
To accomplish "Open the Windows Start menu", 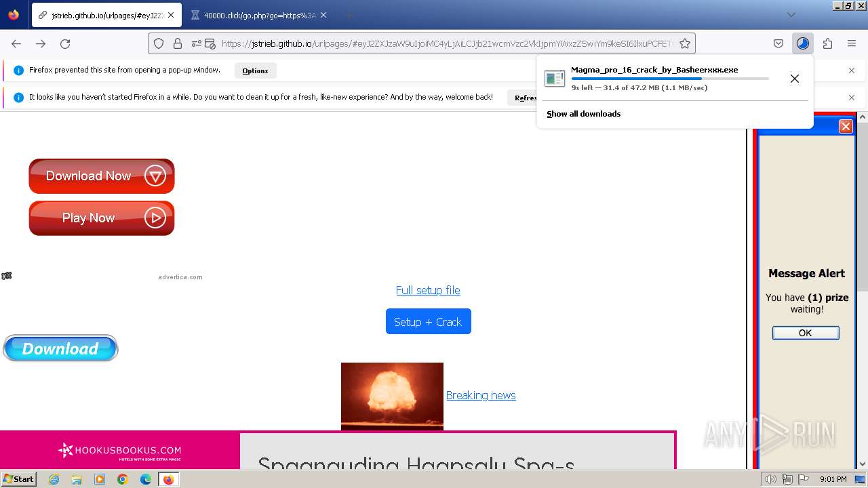I will (x=18, y=479).
